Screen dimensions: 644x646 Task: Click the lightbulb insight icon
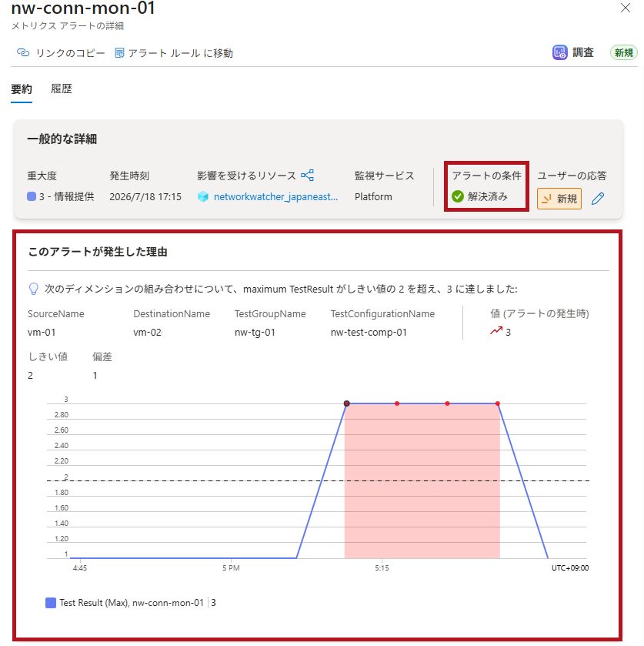click(34, 289)
